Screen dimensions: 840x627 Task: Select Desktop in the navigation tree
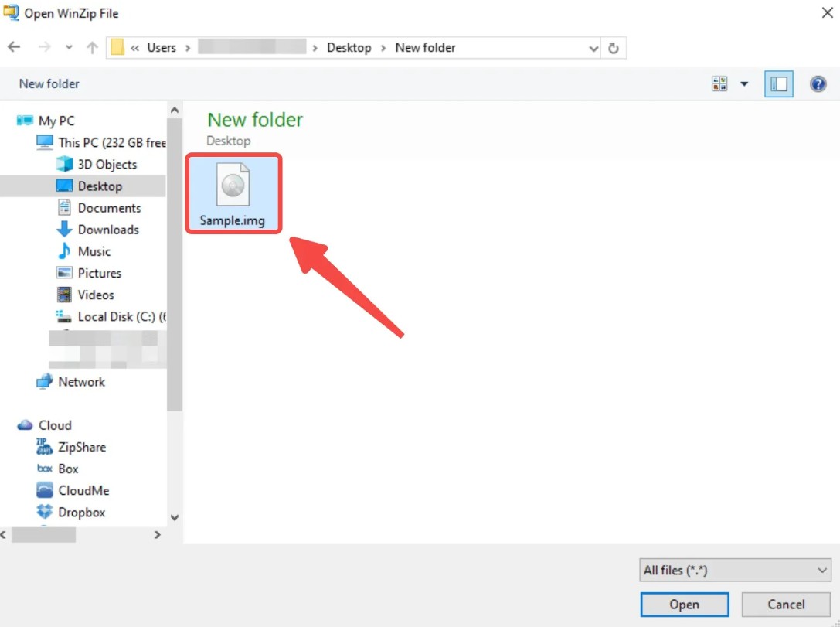(100, 186)
